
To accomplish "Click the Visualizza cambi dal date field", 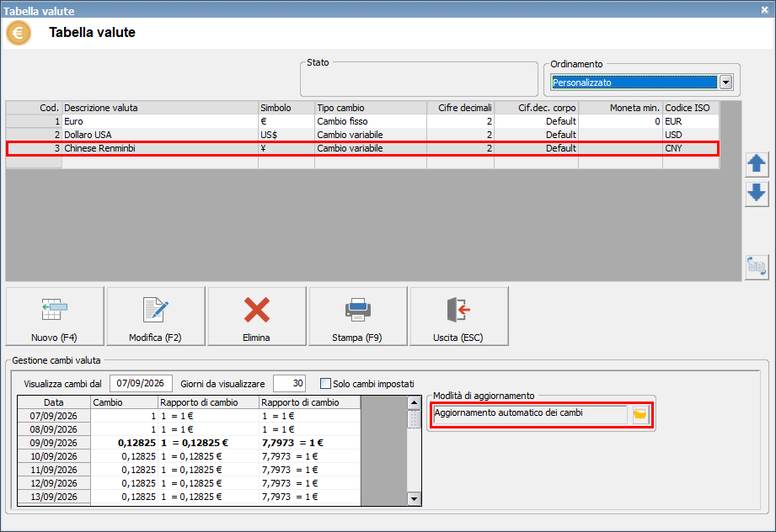I will [141, 383].
